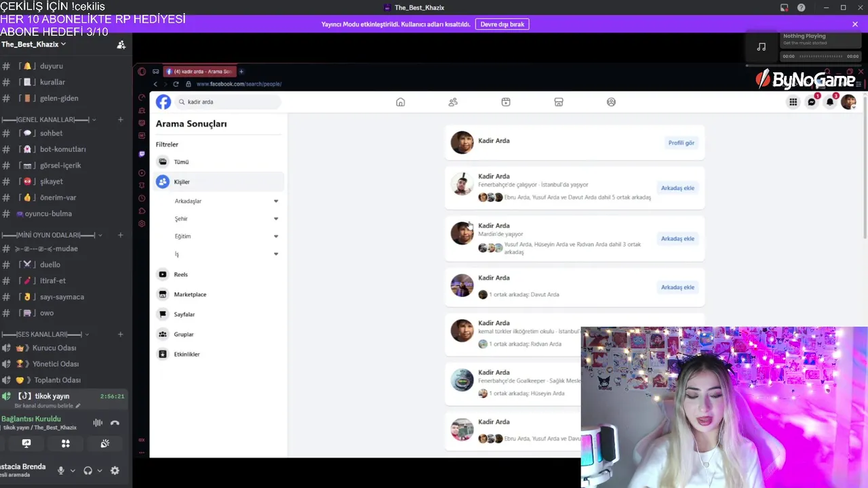This screenshot has height=488, width=868.
Task: Open Facebook menu grid icon
Action: (x=793, y=102)
